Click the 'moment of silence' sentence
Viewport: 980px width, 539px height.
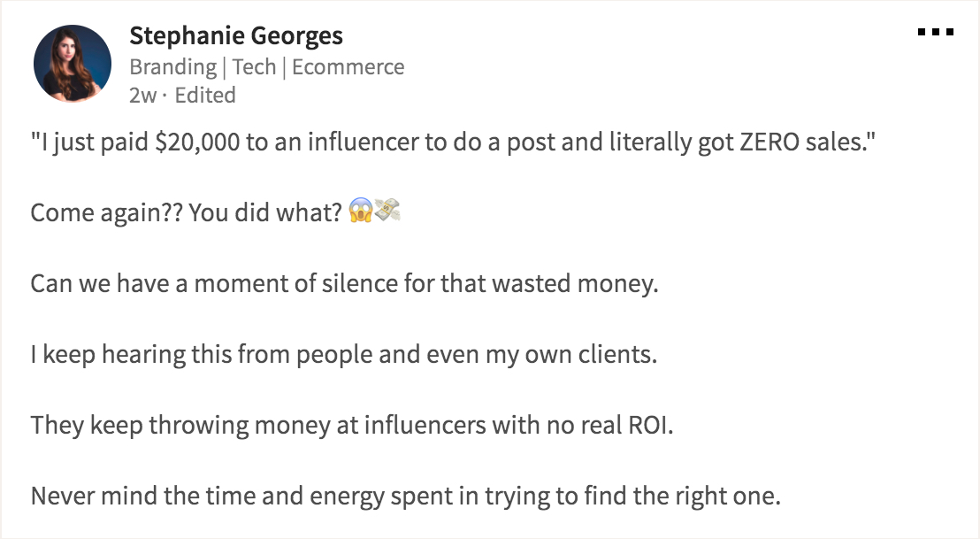point(344,283)
